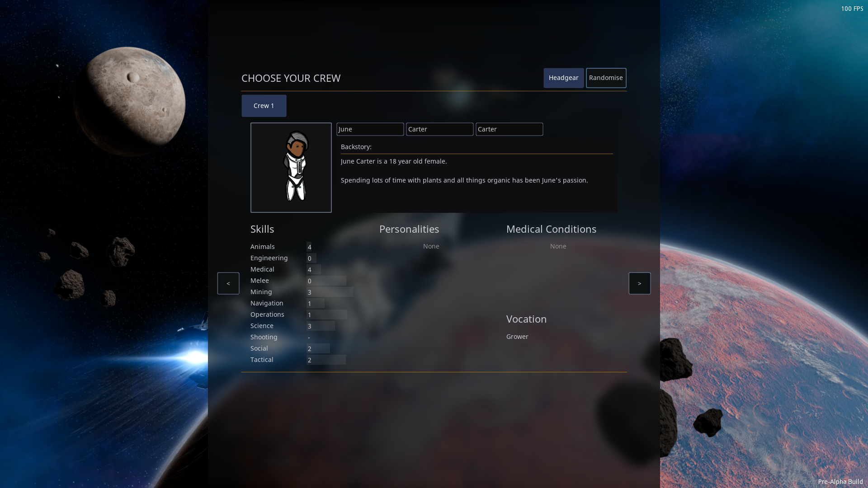Click the Personalities section header

[x=409, y=229]
